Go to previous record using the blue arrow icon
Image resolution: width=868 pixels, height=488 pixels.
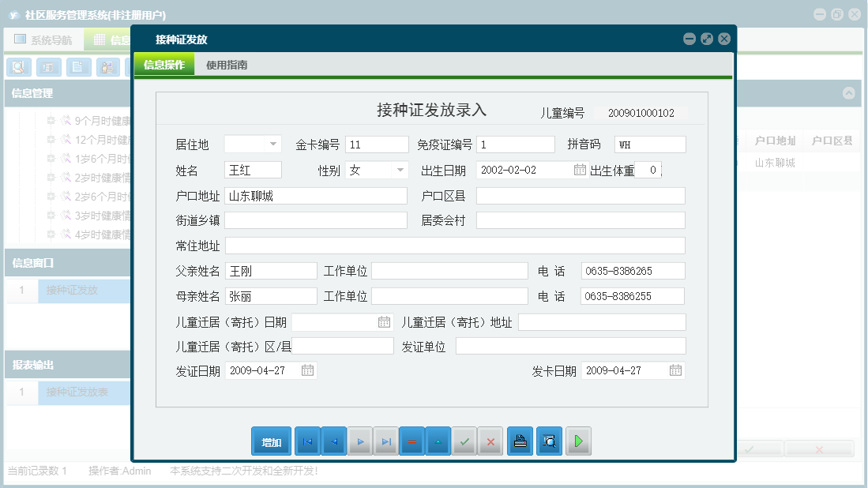pyautogui.click(x=333, y=441)
